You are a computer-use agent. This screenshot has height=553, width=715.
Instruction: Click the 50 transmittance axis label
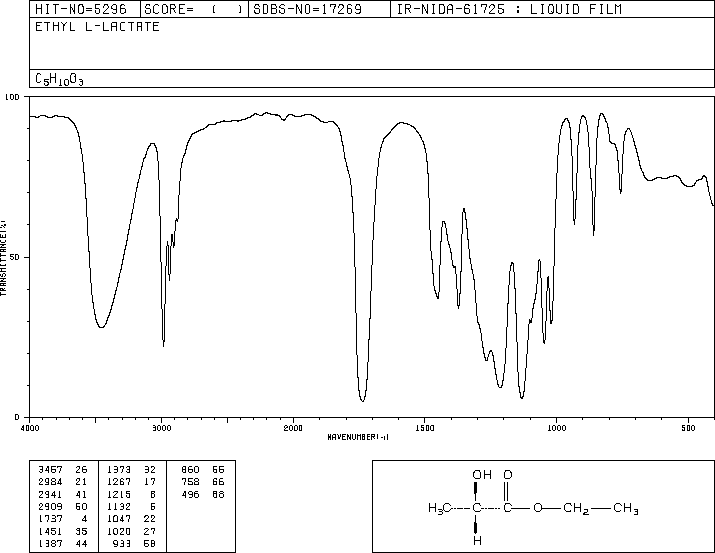pyautogui.click(x=15, y=257)
